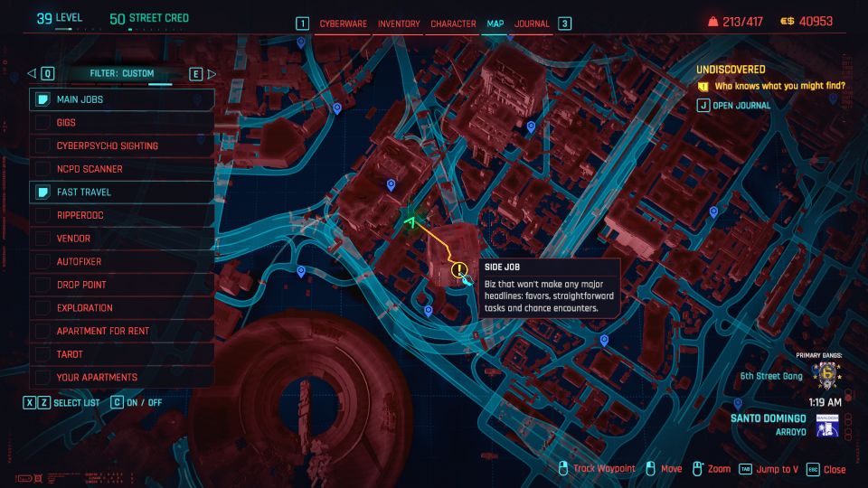
Task: Click the Santo Domingo district name
Action: 769,418
